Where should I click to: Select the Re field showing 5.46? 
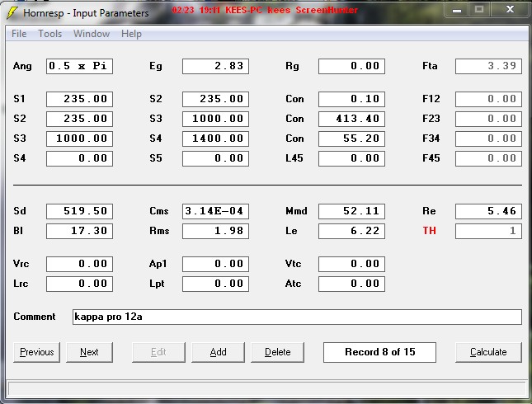coord(488,211)
